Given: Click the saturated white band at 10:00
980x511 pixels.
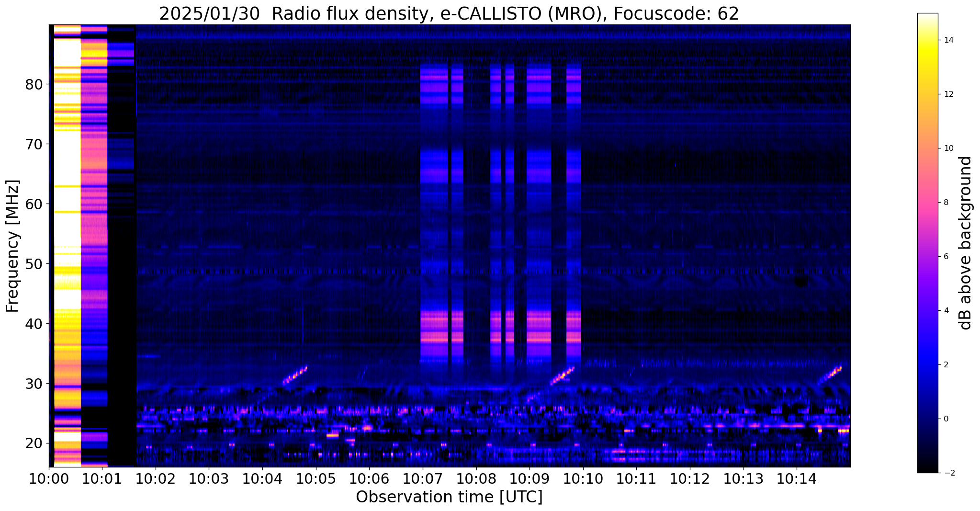Looking at the screenshot, I should click(67, 245).
